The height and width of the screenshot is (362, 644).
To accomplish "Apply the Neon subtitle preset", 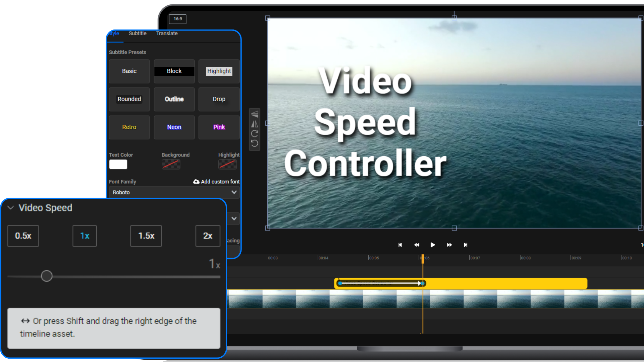I will tap(174, 127).
